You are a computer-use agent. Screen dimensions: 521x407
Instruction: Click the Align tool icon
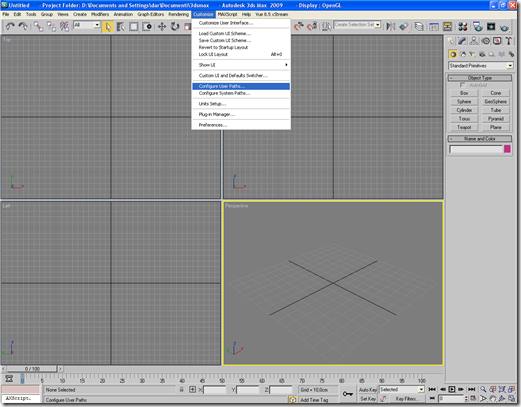click(404, 26)
